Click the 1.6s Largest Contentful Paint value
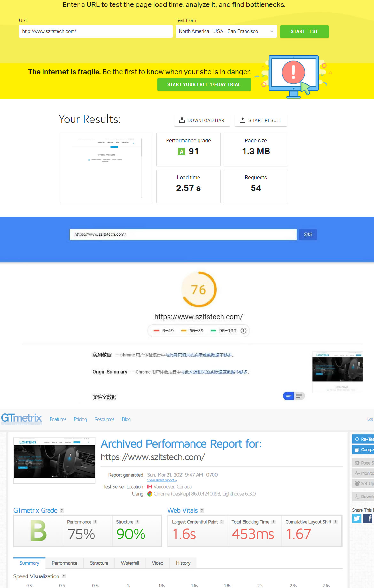This screenshot has height=588, width=374. pyautogui.click(x=184, y=534)
